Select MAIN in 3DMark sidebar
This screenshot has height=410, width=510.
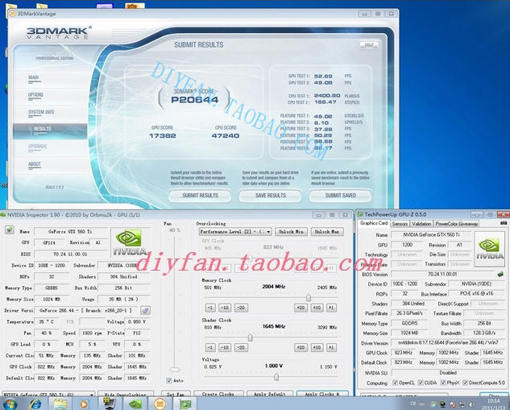tap(34, 78)
